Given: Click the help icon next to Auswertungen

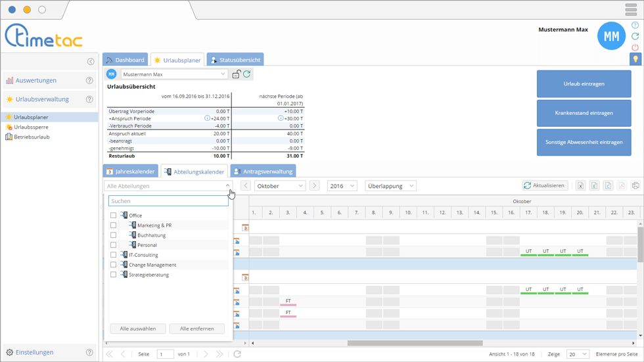Looking at the screenshot, I should click(x=89, y=81).
